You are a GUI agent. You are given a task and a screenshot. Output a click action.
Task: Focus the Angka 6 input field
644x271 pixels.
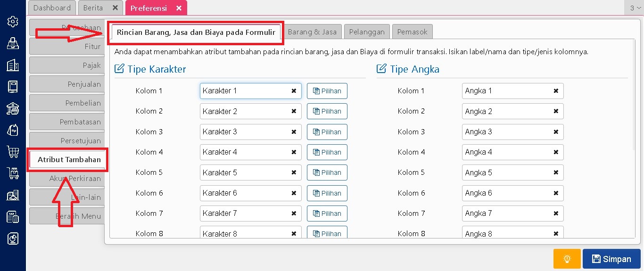(x=507, y=193)
